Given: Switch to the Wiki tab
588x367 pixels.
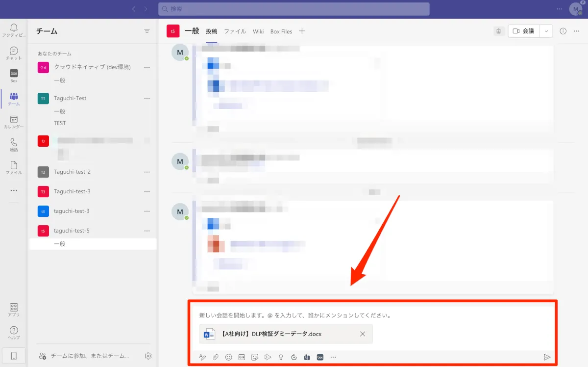Looking at the screenshot, I should click(258, 31).
